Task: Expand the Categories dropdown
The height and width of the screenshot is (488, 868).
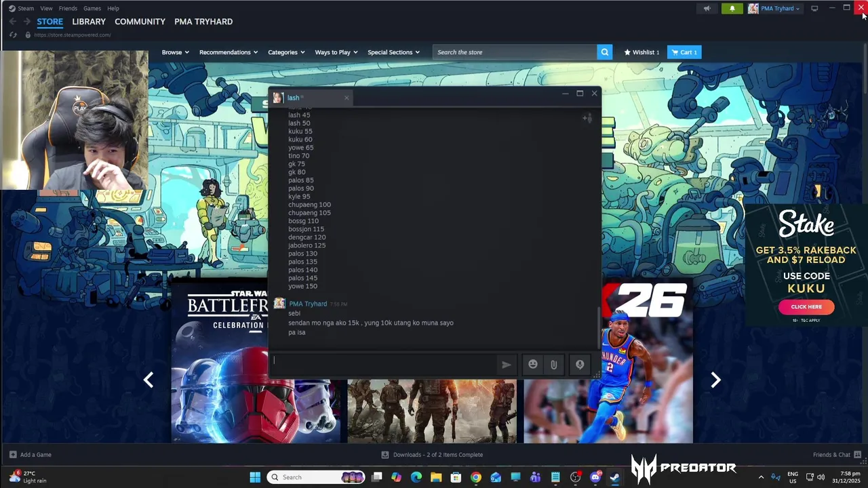Action: (286, 52)
